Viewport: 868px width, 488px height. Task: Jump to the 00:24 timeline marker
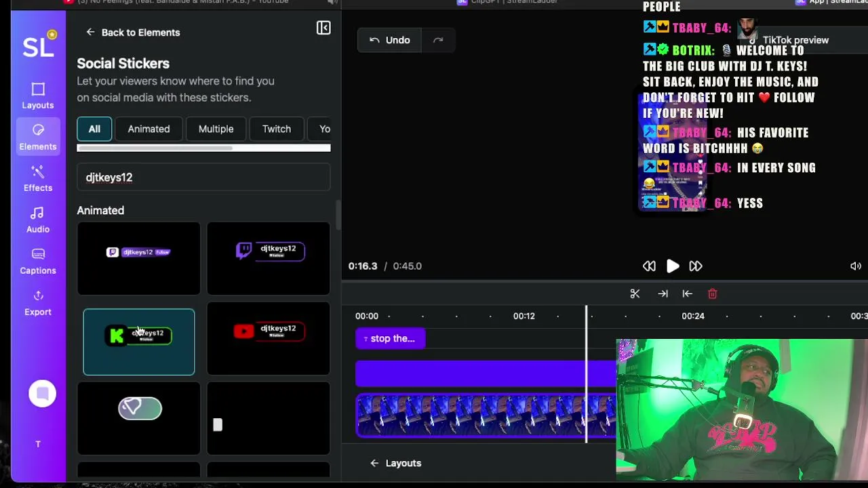[693, 316]
